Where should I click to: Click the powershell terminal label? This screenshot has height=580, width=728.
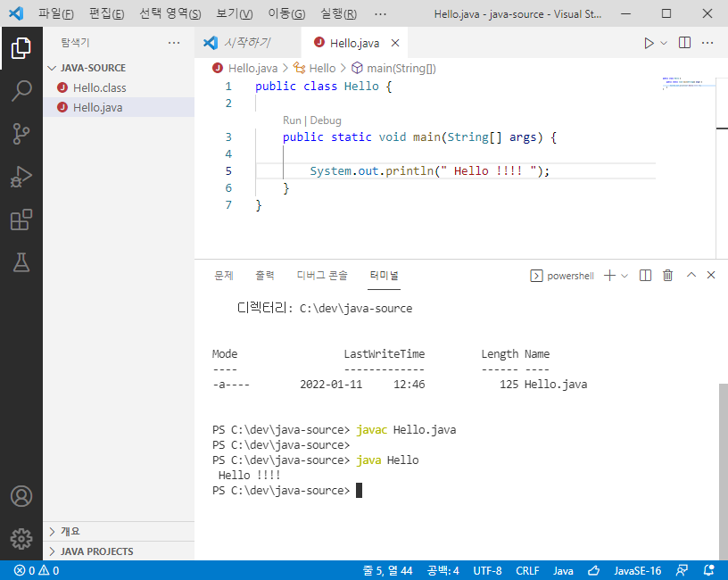click(562, 276)
